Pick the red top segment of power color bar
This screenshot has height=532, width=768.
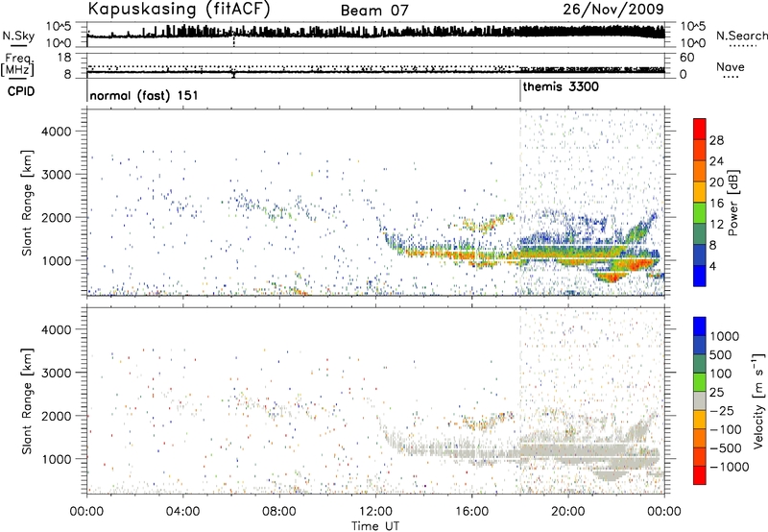[x=700, y=129]
